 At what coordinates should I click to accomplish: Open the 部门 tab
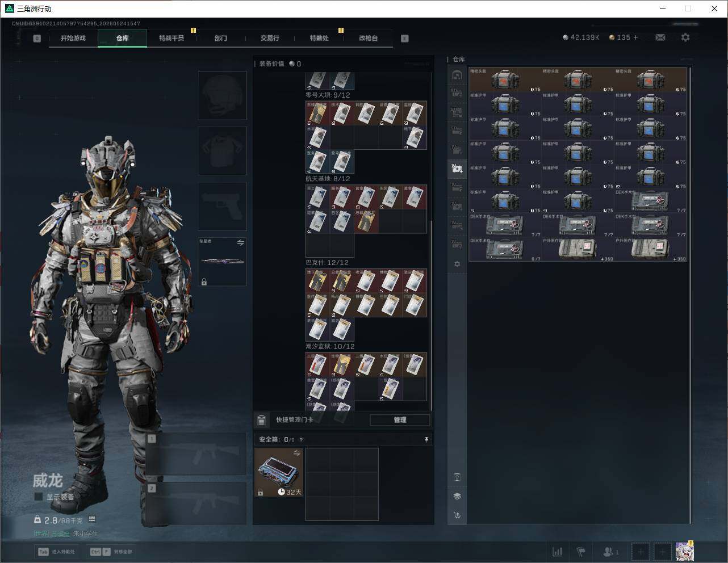[221, 38]
